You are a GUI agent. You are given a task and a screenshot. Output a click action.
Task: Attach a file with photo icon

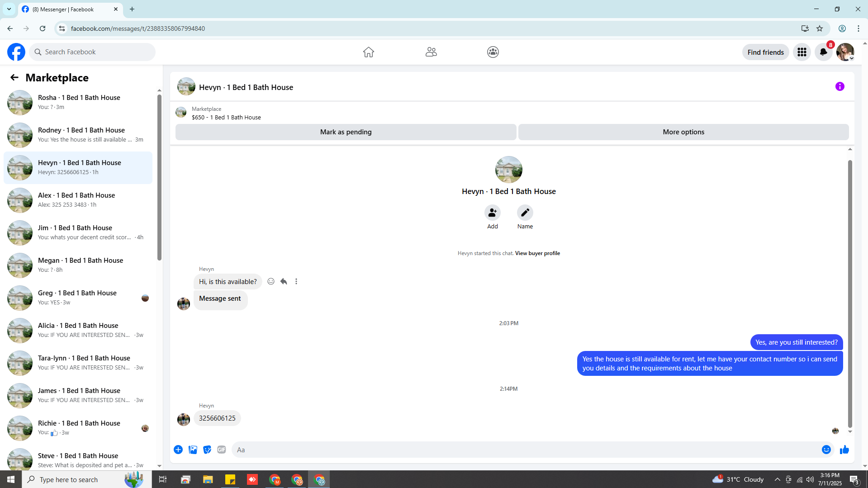(x=193, y=450)
